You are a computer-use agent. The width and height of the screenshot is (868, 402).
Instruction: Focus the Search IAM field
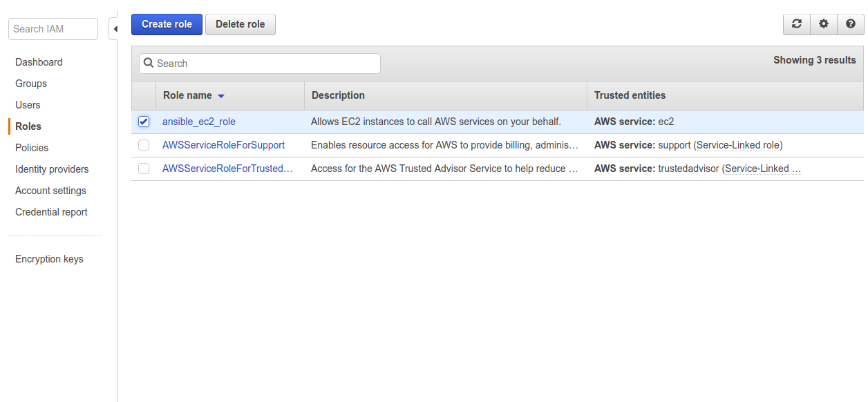click(x=53, y=29)
